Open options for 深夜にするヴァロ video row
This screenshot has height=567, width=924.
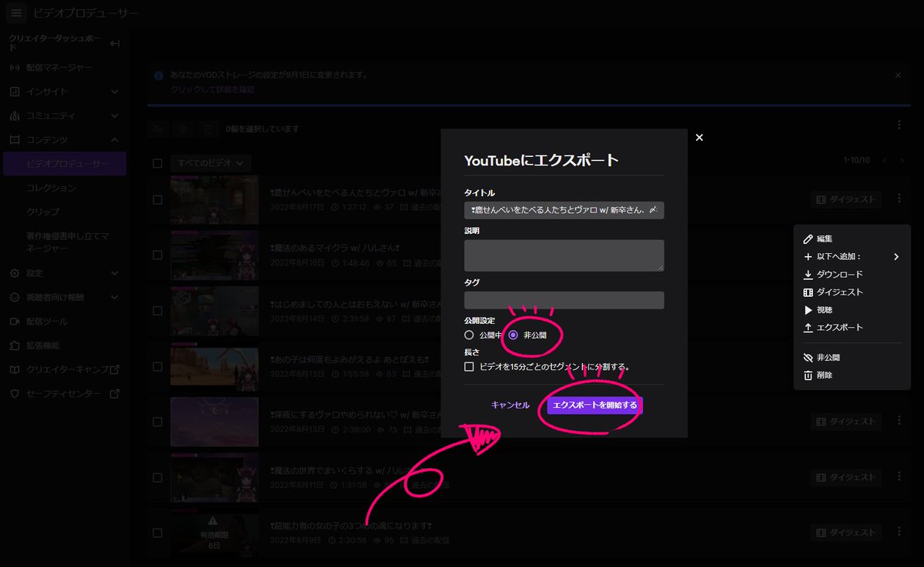pos(899,421)
